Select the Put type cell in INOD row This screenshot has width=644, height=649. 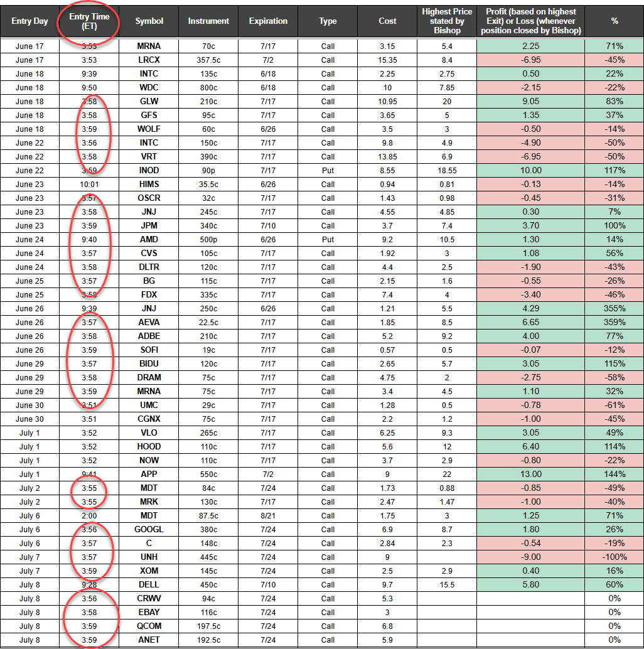328,171
